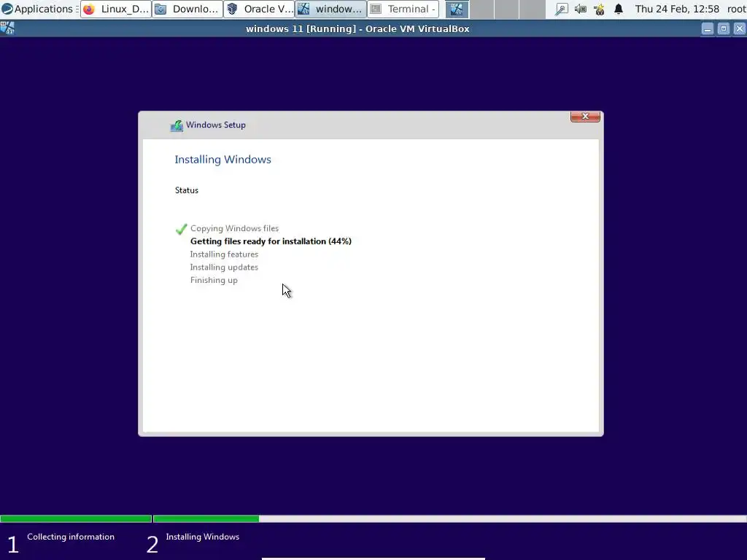Viewport: 747px width, 560px height.
Task: Click the '1 Collecting information' stage label
Action: tap(61, 543)
